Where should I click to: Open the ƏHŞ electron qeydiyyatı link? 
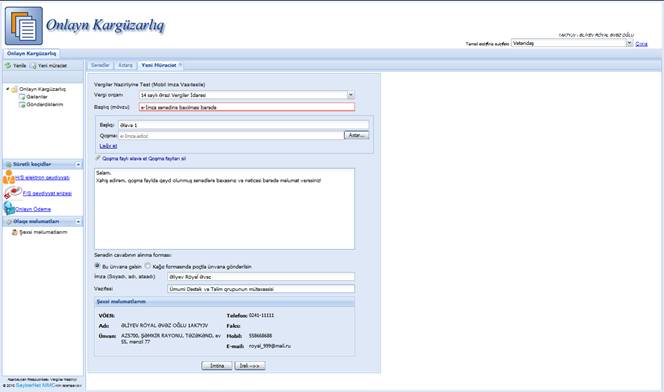pos(42,178)
